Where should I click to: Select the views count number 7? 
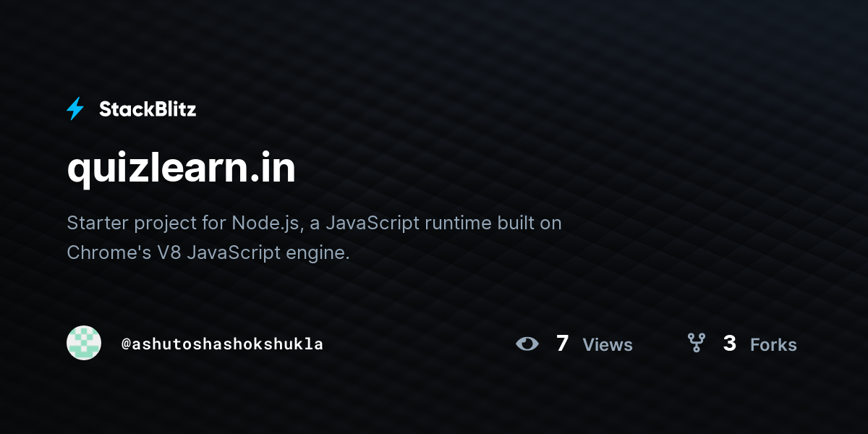563,344
